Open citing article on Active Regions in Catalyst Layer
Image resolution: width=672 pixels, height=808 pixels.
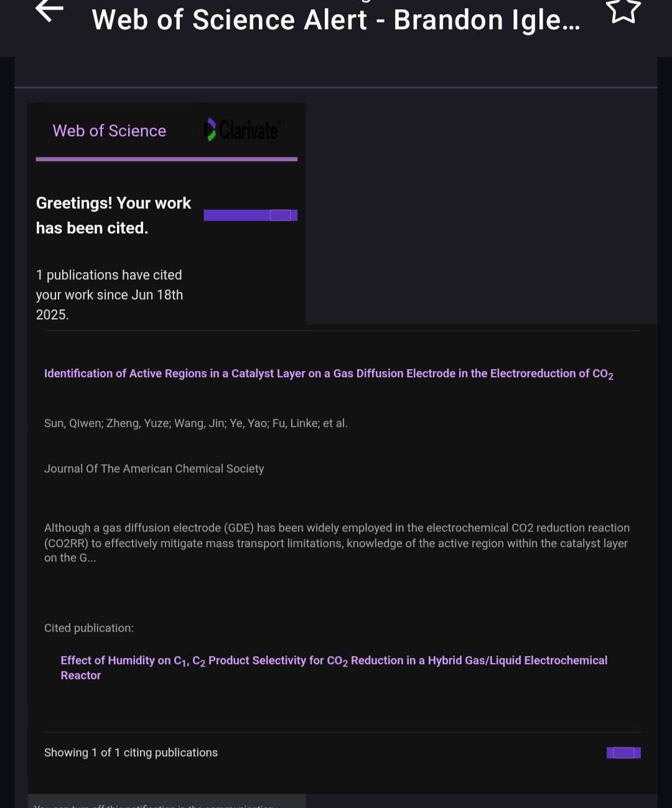click(x=329, y=374)
